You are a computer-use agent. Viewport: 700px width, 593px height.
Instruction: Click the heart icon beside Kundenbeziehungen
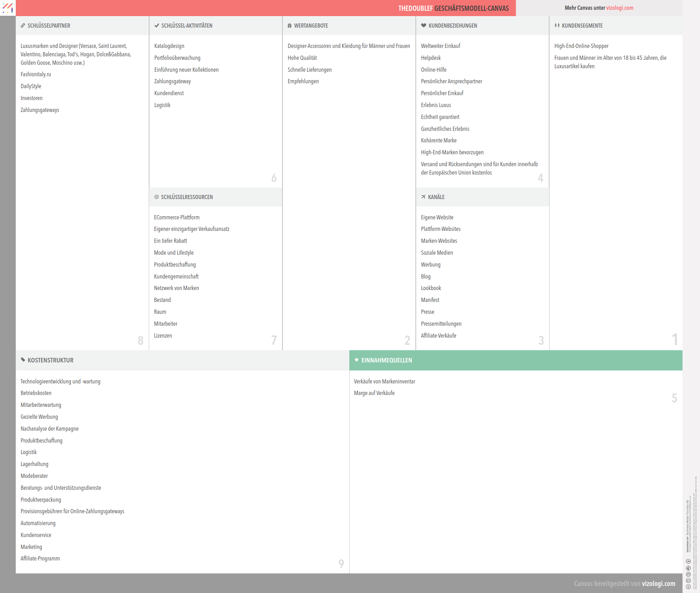pos(423,26)
